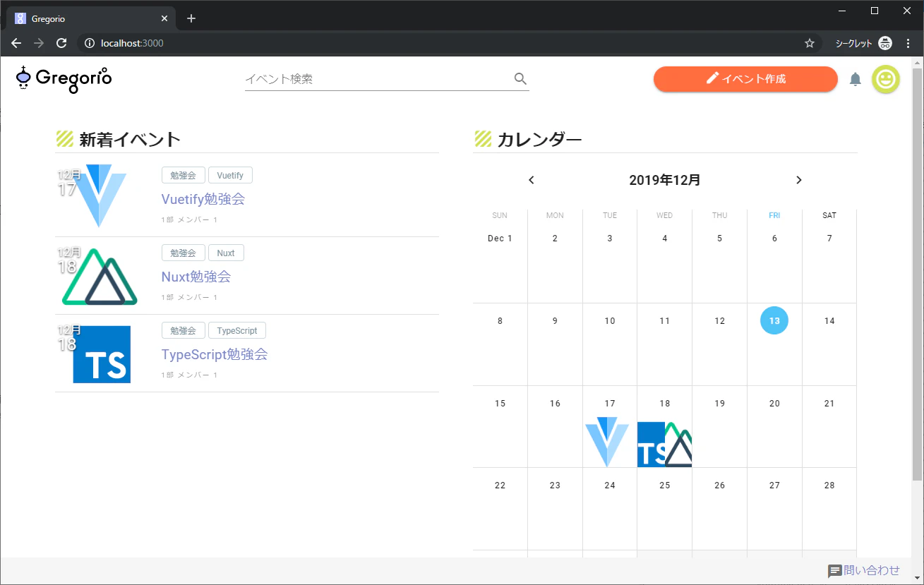
Task: Click the Gregorio logo in header
Action: click(x=64, y=78)
